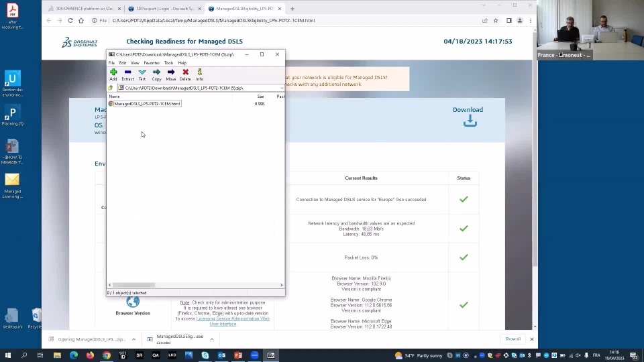Switch to 7-Zip in taskbar
644x362 pixels.
(x=271, y=355)
